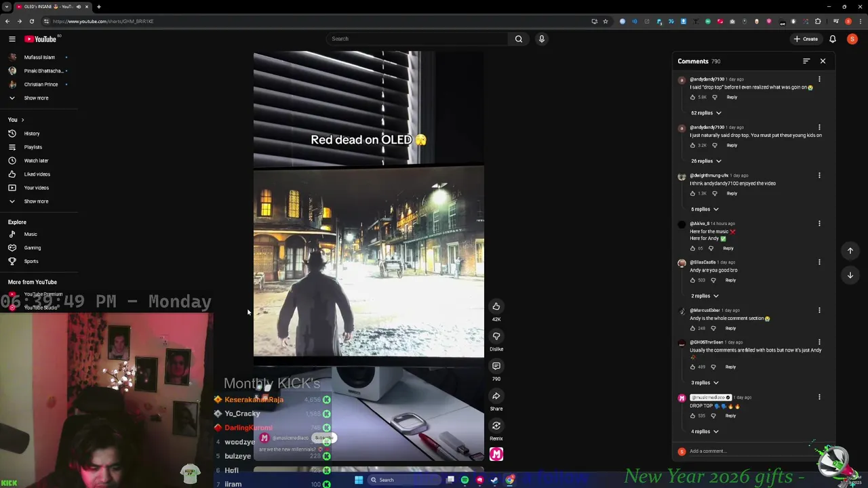Reply to SilasCastle's comment
The image size is (868, 488).
(730, 280)
